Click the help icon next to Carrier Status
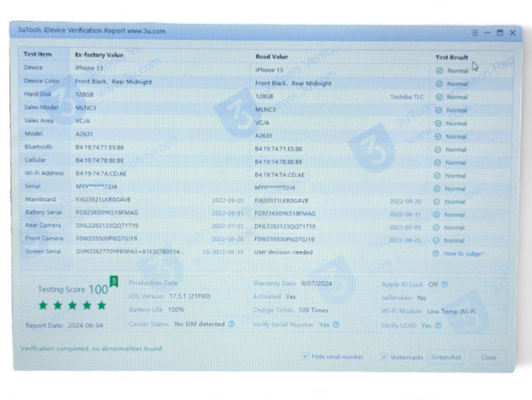This screenshot has height=400, width=532. click(x=231, y=323)
